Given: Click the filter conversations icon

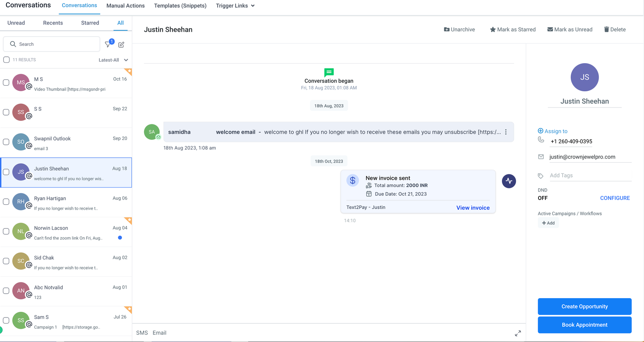Looking at the screenshot, I should coord(108,44).
